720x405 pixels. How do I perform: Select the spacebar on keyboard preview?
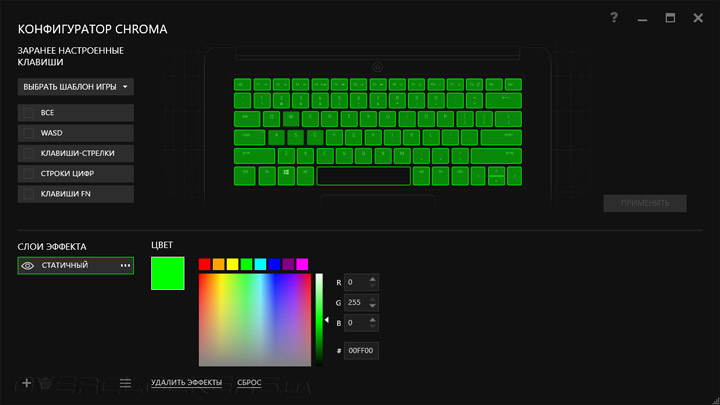coord(363,176)
